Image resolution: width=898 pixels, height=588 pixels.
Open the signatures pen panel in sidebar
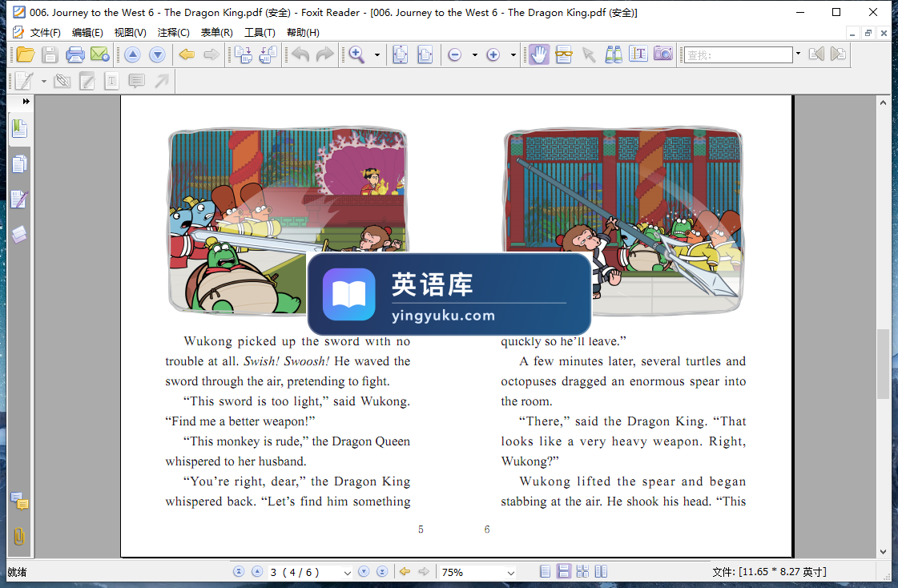[x=19, y=199]
